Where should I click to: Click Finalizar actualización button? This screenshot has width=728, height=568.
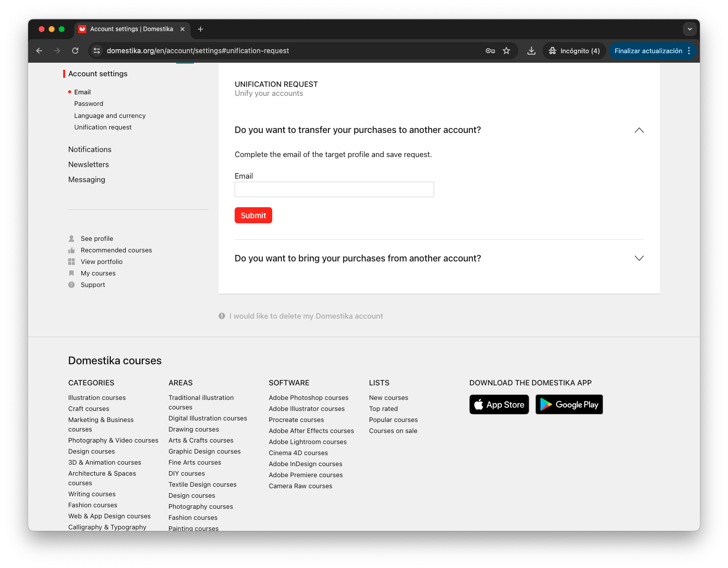click(x=648, y=51)
